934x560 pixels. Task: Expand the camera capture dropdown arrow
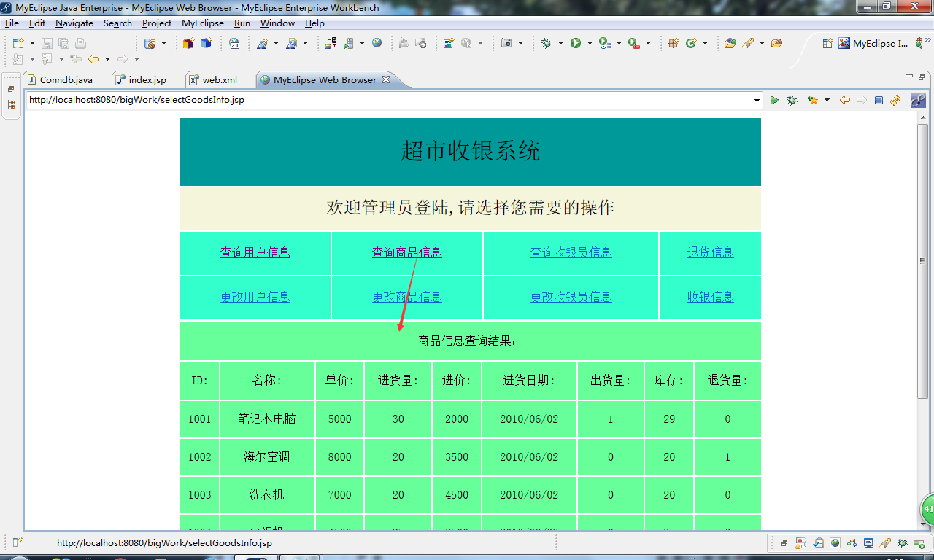pyautogui.click(x=520, y=44)
